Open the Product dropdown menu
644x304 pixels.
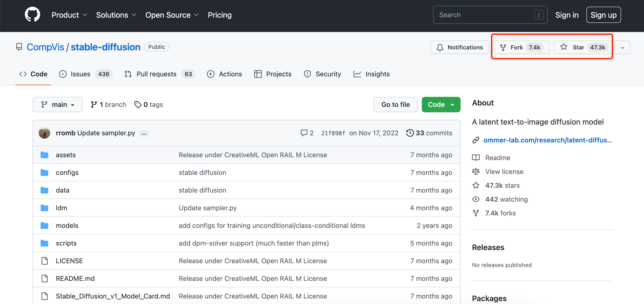69,15
